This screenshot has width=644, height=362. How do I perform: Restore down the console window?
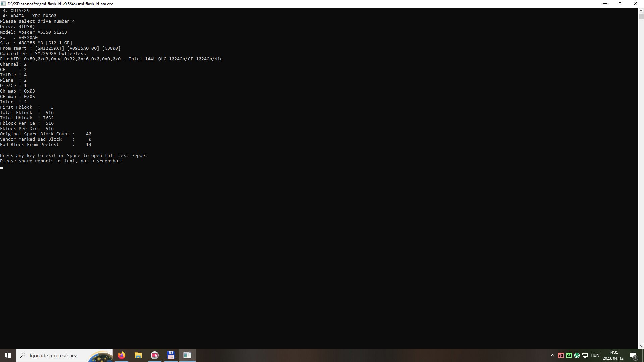coord(620,4)
